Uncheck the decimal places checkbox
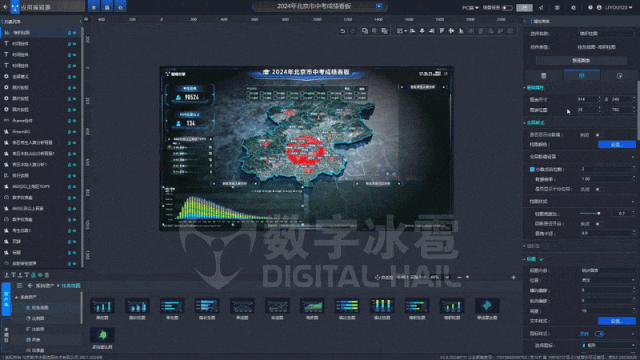 [x=532, y=169]
